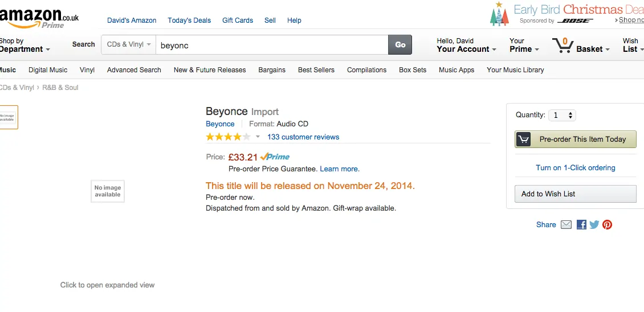Click the Prime badge next to price

click(275, 157)
